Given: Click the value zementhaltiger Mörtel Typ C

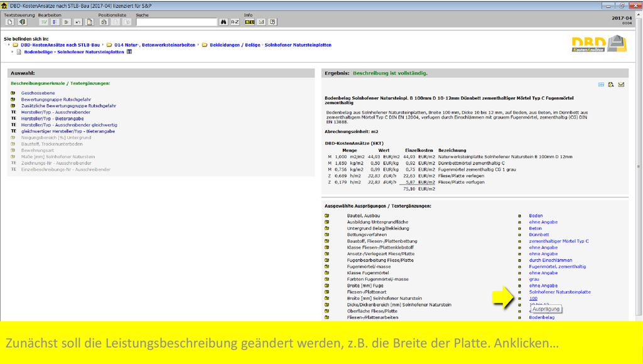Looking at the screenshot, I should (x=558, y=241).
